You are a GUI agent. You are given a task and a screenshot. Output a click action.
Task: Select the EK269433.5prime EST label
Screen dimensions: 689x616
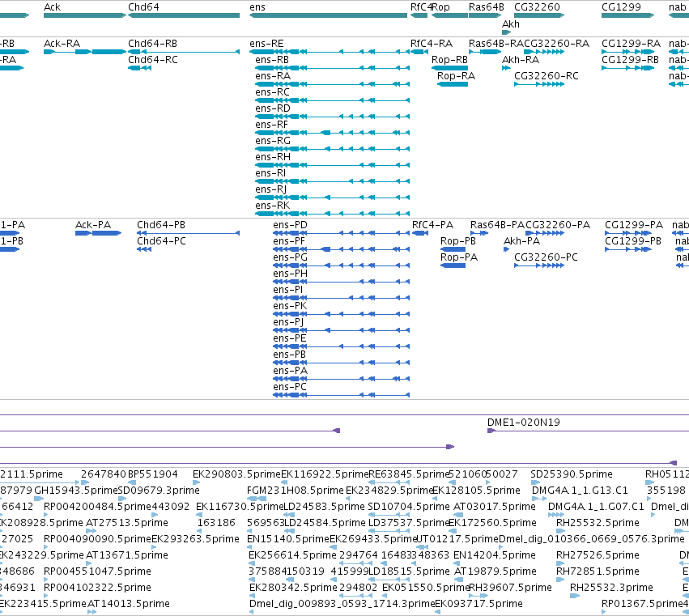tap(373, 539)
